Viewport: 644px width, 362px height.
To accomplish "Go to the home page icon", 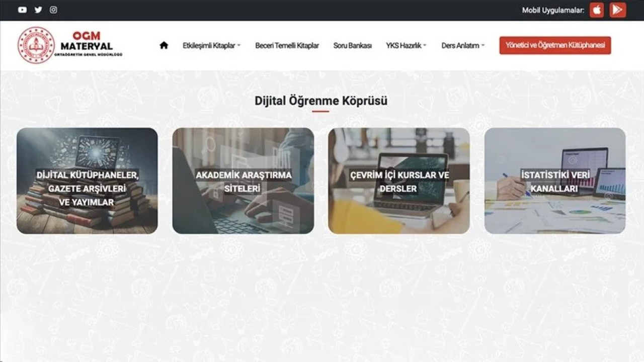I will pyautogui.click(x=164, y=45).
